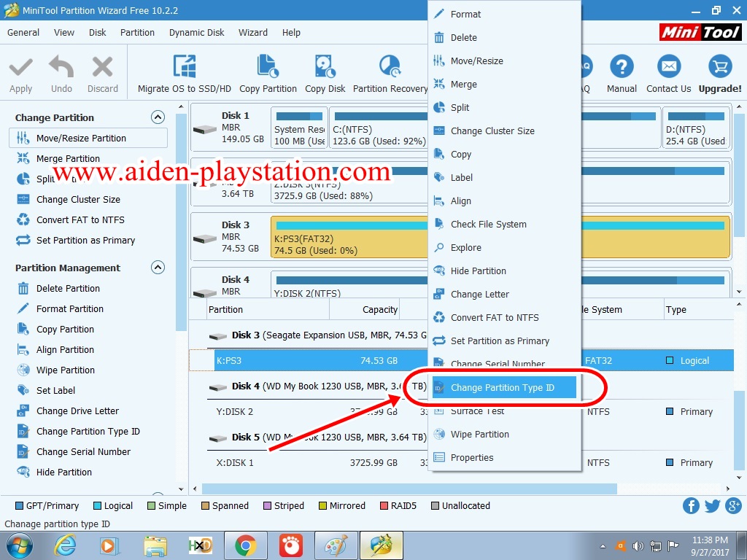Click the Capacity column header
The height and width of the screenshot is (560, 747).
(x=365, y=309)
